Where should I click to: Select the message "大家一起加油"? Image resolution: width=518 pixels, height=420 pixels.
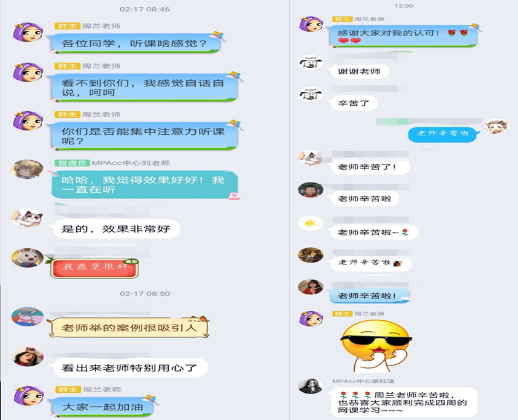pos(102,407)
